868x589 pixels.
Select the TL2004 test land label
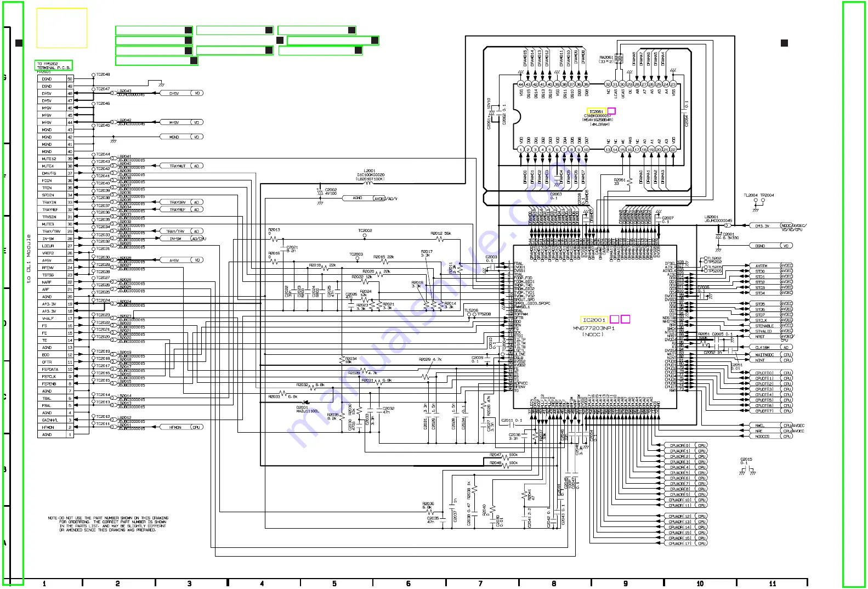(x=751, y=195)
